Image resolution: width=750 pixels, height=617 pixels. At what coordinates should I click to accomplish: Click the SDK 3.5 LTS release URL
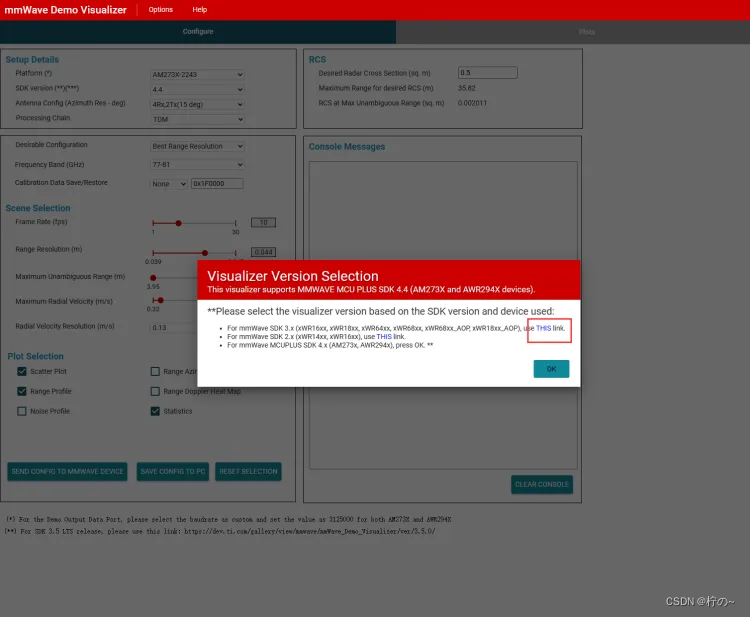pyautogui.click(x=309, y=531)
